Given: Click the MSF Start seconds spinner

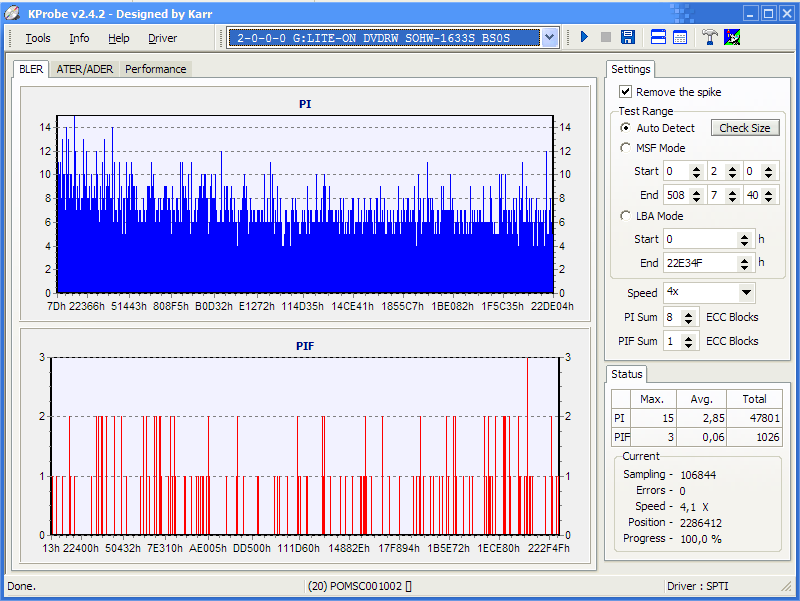Looking at the screenshot, I should pyautogui.click(x=732, y=171).
